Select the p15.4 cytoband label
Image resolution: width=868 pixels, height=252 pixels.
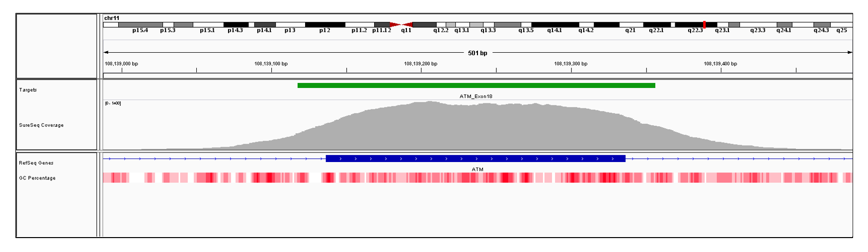(140, 30)
